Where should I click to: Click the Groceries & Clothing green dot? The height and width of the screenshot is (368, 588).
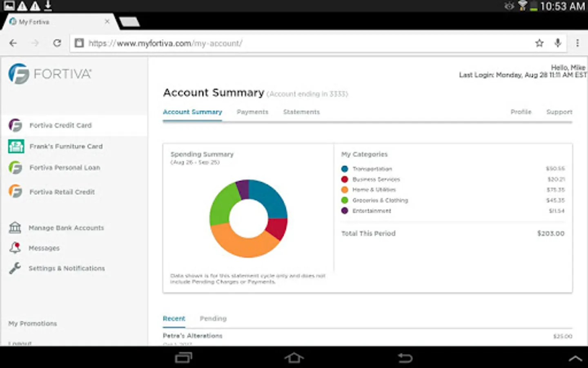(x=345, y=200)
